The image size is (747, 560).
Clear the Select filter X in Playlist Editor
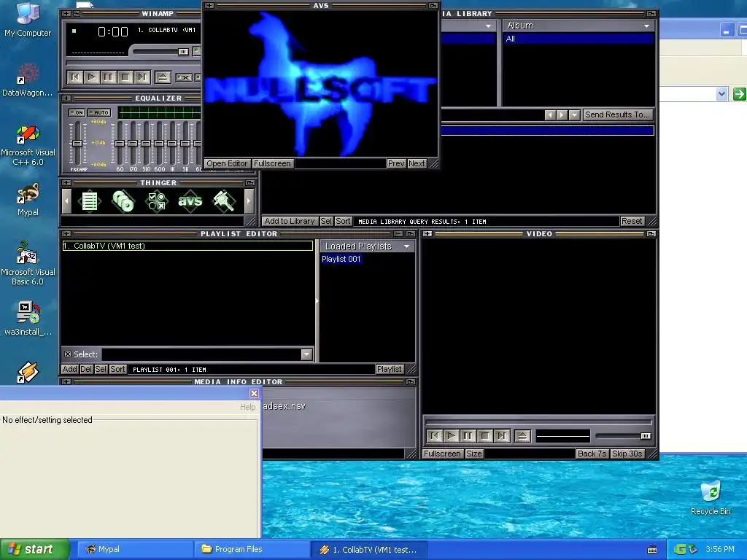(68, 354)
